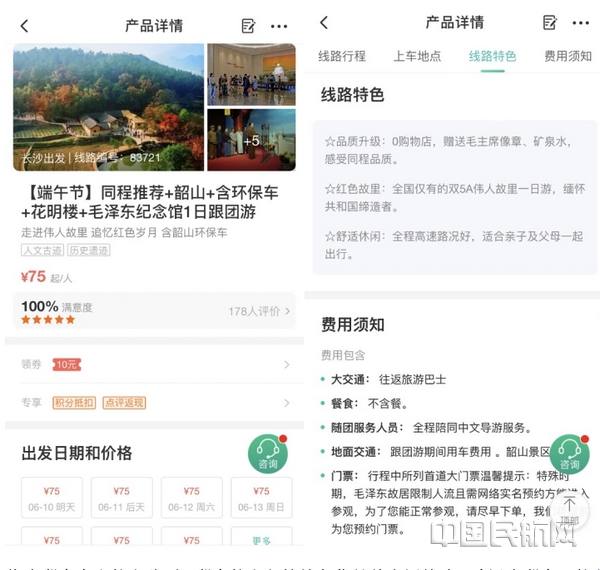This screenshot has width=600, height=570.
Task: Go back from right product detail screen
Action: click(x=324, y=23)
